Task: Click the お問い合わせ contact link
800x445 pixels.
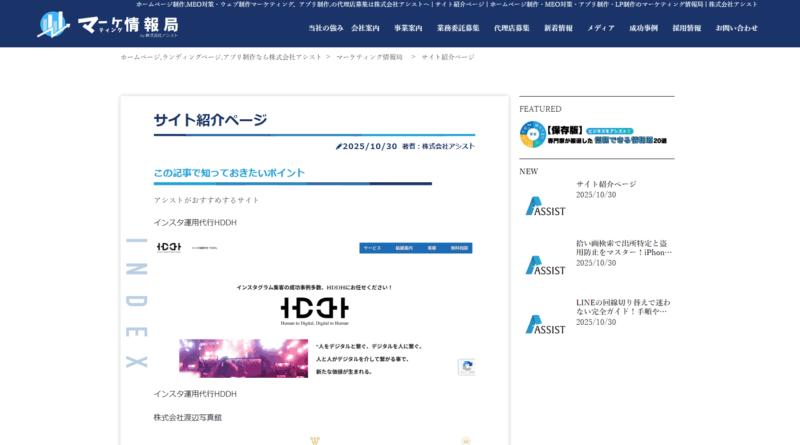Action: click(736, 28)
